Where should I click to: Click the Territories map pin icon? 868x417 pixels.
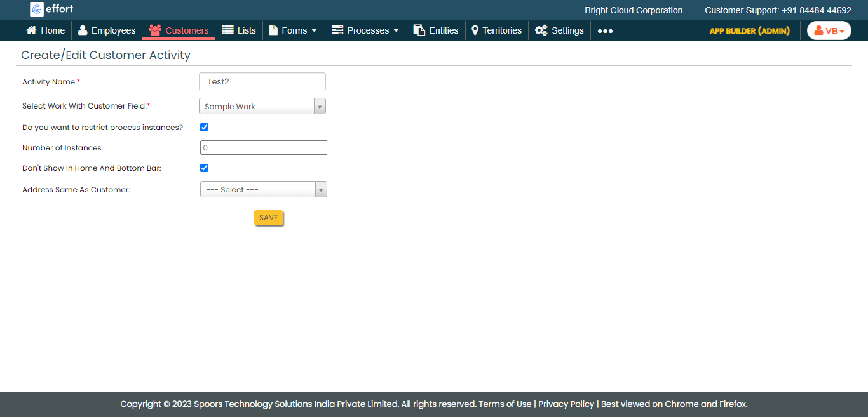475,30
